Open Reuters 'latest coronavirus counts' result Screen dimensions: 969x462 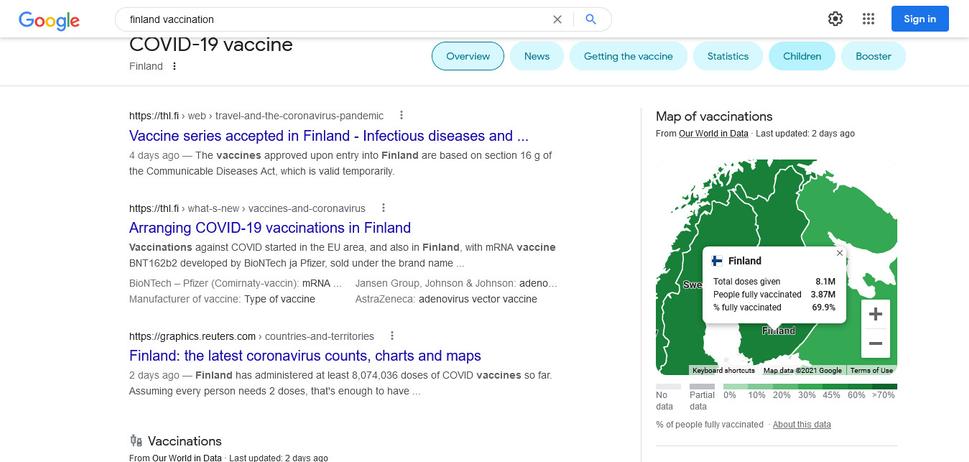pos(305,356)
